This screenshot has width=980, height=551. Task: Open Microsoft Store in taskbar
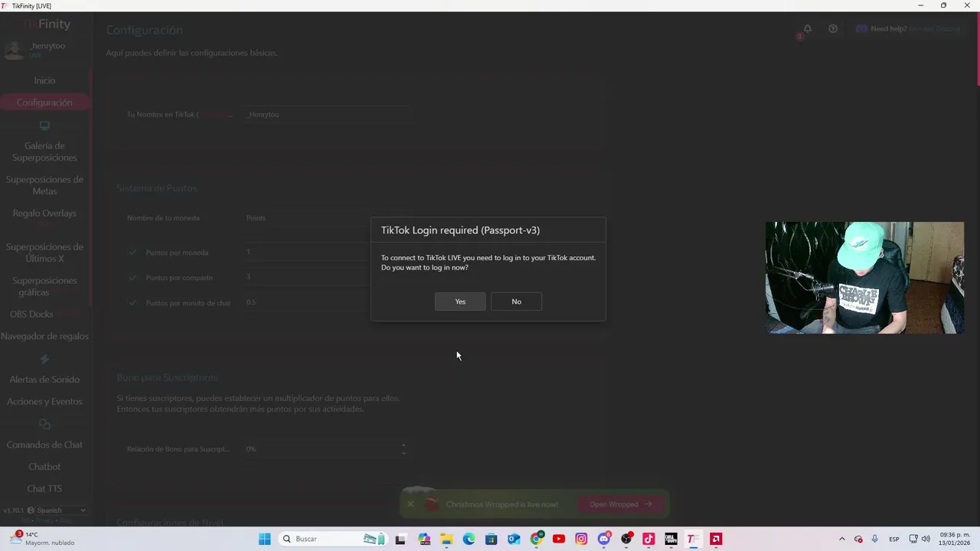(x=492, y=539)
